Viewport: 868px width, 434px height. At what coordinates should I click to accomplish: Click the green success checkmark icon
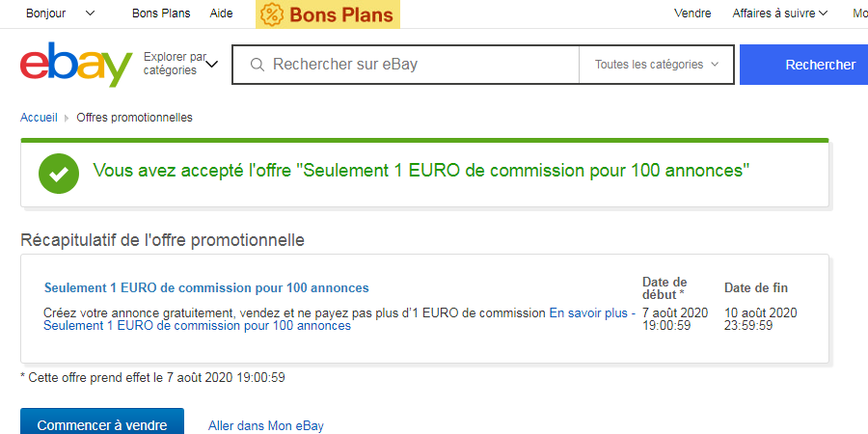(59, 174)
